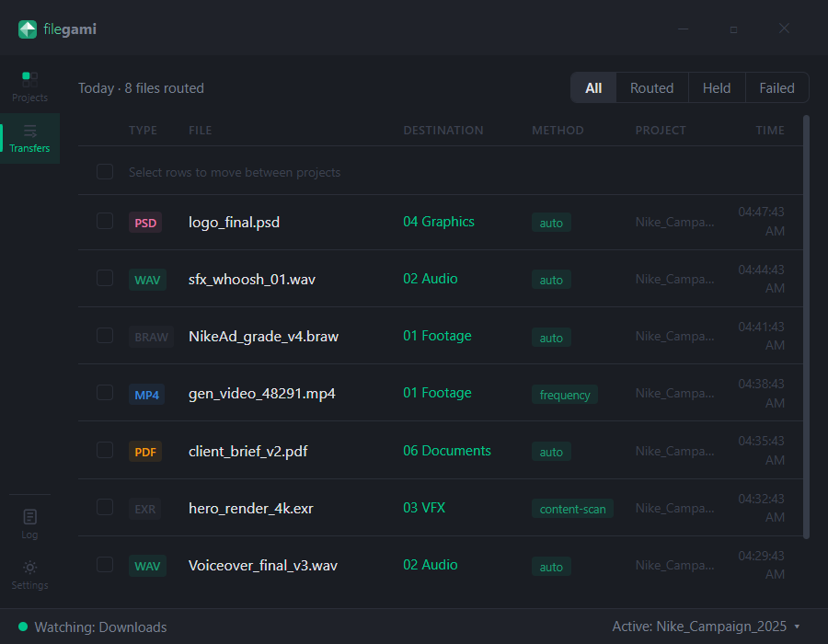Click the Watching: Downloads status text
This screenshot has width=828, height=644.
coord(100,627)
